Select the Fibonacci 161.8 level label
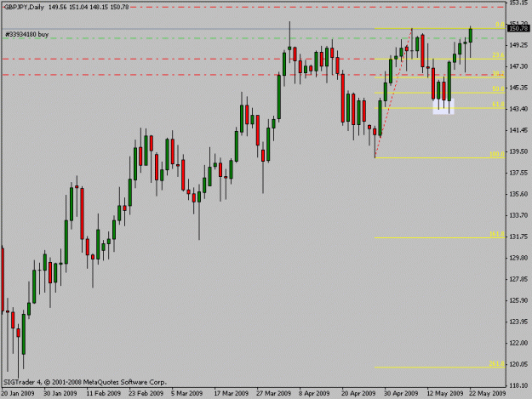Image resolution: width=532 pixels, height=399 pixels. coord(497,234)
